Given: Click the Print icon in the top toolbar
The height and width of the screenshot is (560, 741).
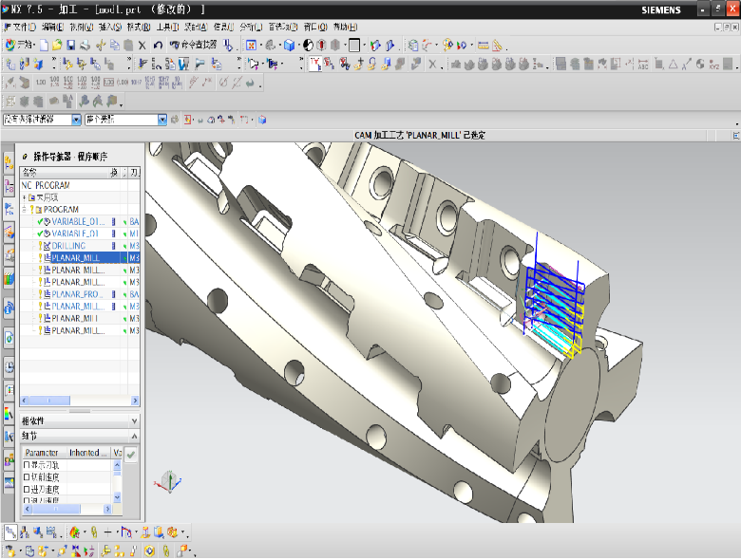Looking at the screenshot, I should tap(85, 45).
